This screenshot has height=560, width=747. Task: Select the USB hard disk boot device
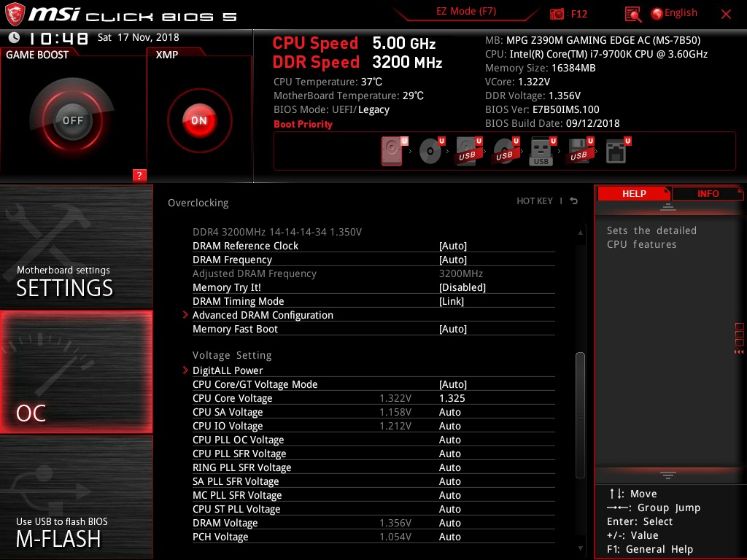coord(469,151)
